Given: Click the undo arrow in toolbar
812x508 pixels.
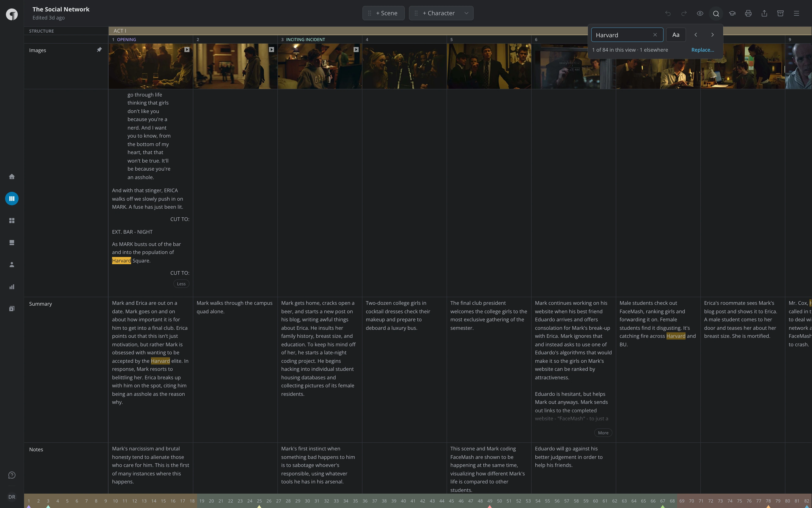Looking at the screenshot, I should click(x=668, y=13).
